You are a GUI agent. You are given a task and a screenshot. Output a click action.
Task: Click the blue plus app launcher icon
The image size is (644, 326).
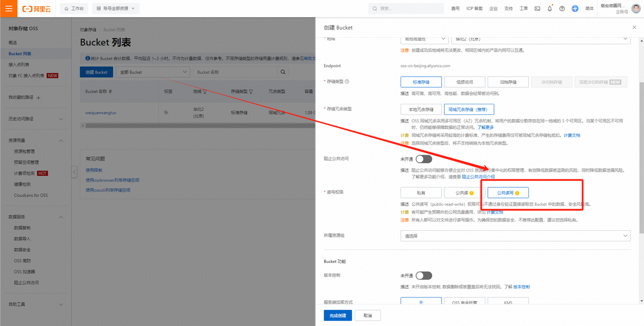click(575, 9)
